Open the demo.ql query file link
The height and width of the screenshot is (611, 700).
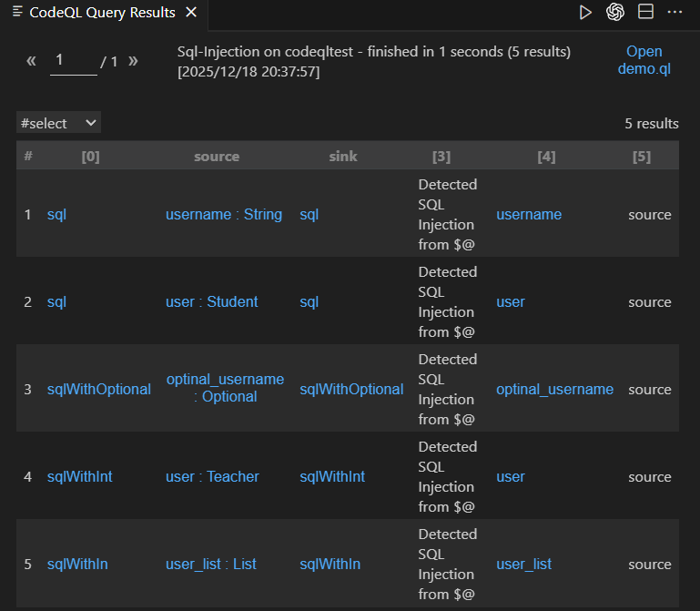(x=644, y=60)
